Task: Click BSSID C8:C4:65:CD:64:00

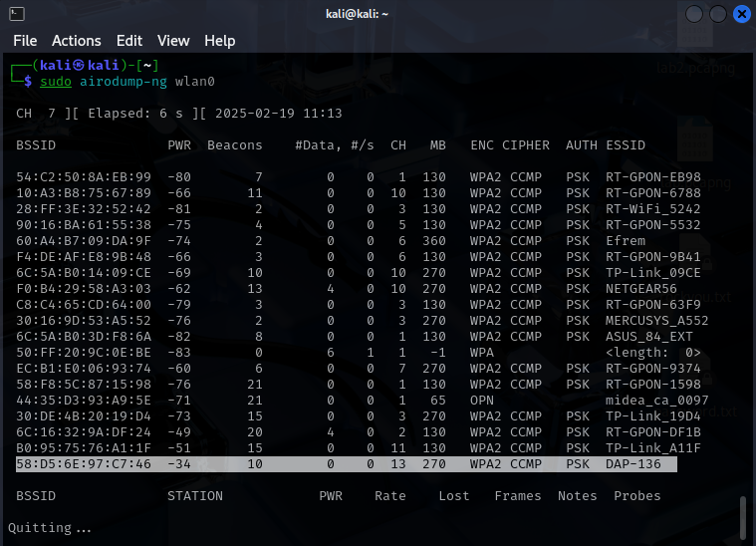Action: (84, 304)
